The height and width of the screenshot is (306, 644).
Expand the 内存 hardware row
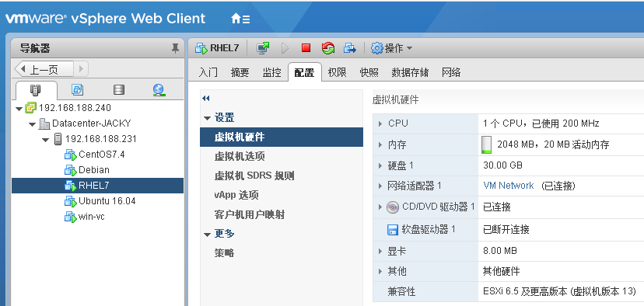(x=380, y=144)
